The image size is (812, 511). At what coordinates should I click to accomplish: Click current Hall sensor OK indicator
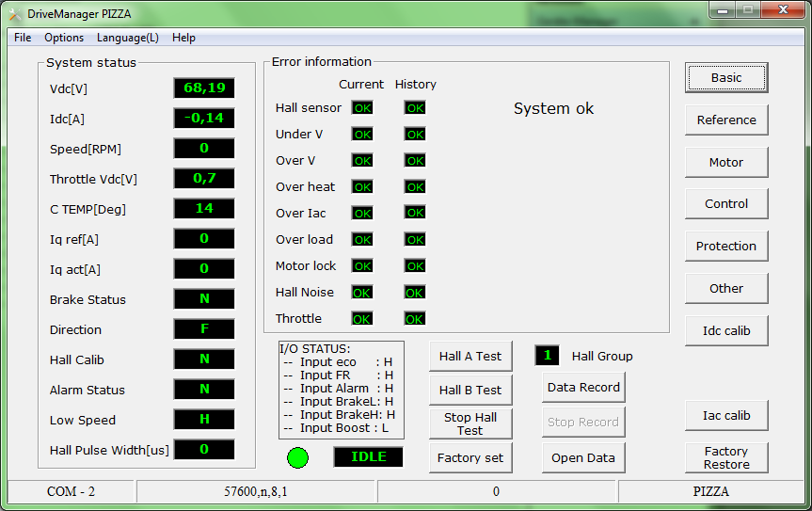(361, 108)
